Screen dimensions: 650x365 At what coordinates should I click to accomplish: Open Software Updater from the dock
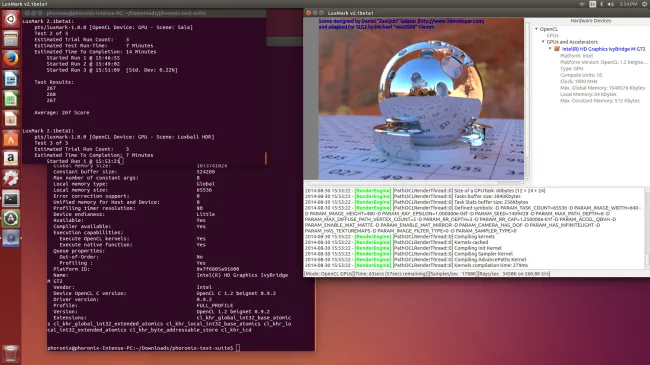coord(11,218)
